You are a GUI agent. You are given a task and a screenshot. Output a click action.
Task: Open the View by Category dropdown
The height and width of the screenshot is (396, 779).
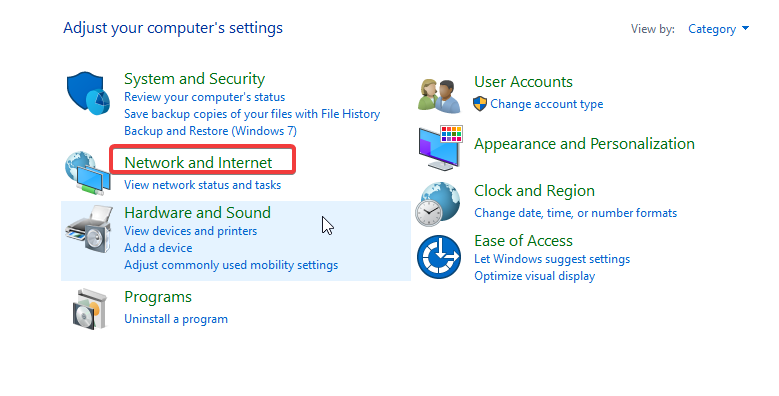(718, 29)
